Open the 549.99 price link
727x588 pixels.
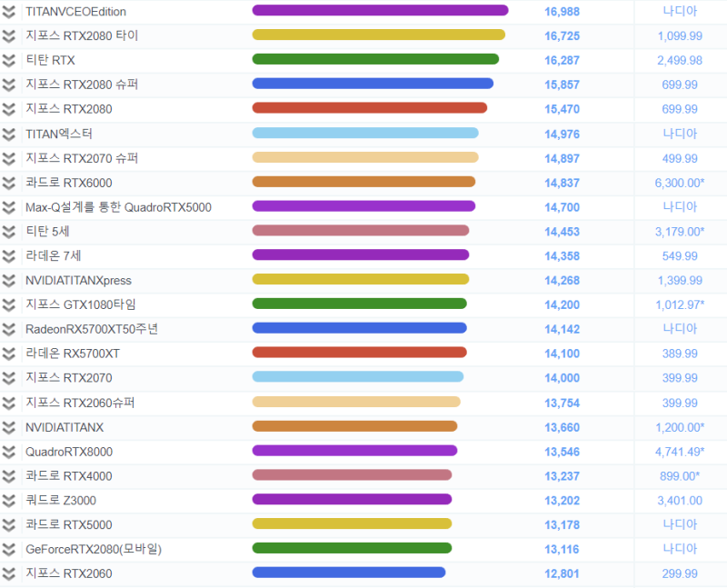point(680,256)
